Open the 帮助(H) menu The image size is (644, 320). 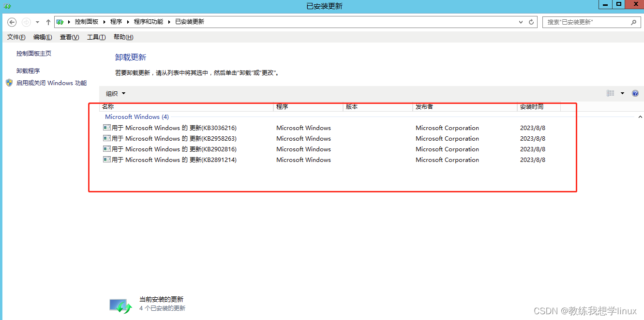[x=123, y=37]
